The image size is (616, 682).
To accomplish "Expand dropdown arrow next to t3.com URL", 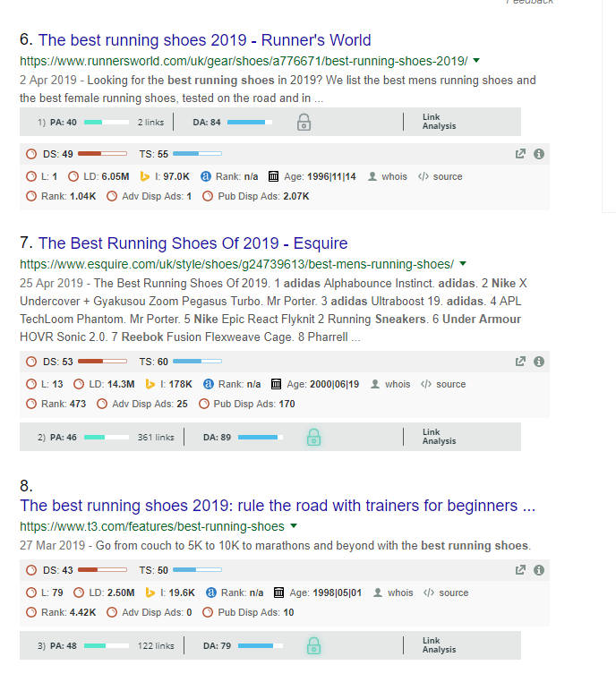I will pos(294,526).
